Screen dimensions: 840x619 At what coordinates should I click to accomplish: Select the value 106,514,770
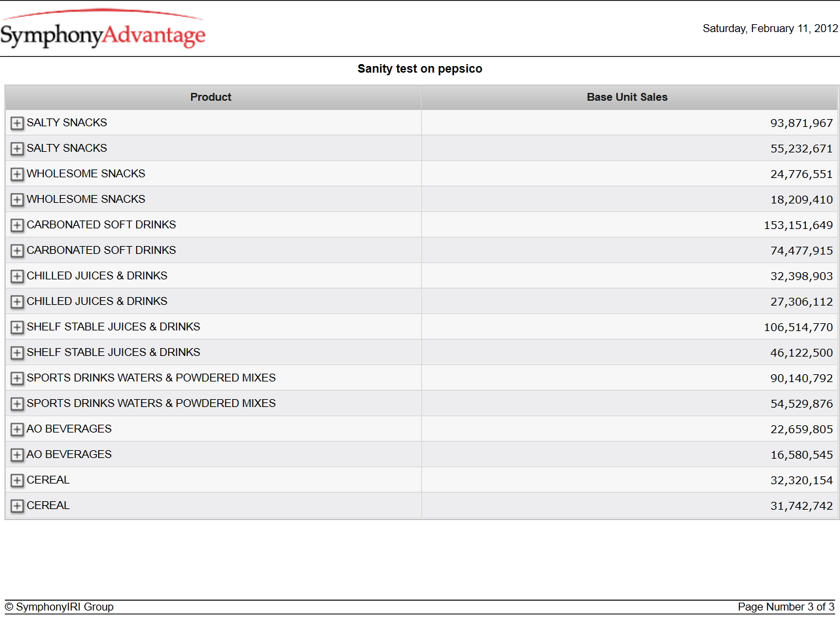click(x=798, y=327)
